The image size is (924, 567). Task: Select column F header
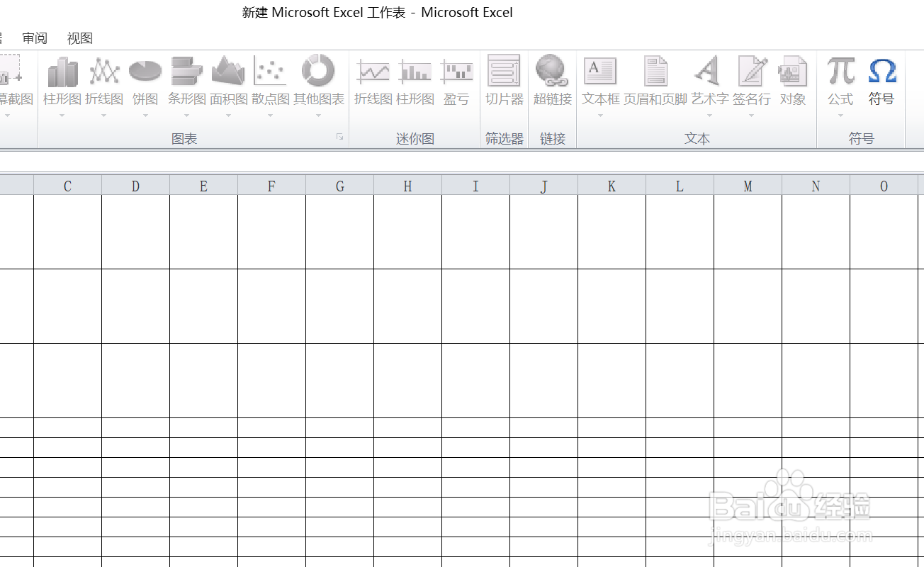pyautogui.click(x=272, y=186)
